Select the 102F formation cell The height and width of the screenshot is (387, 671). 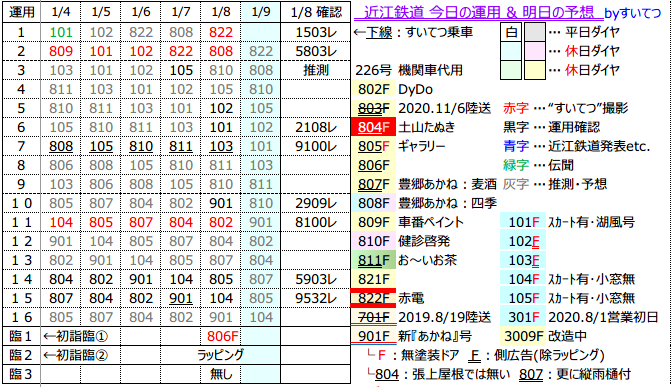point(523,241)
